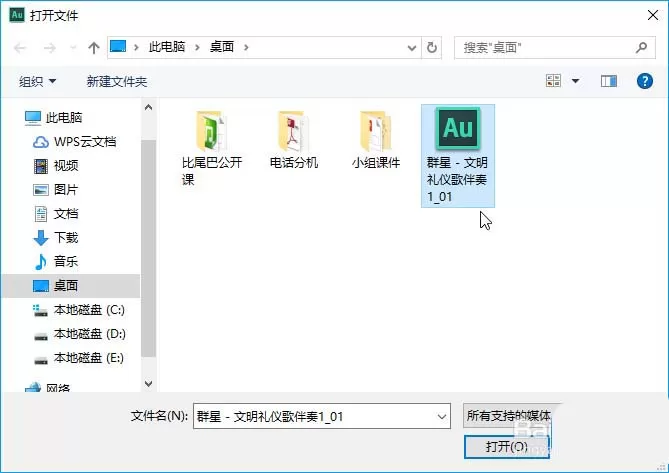This screenshot has width=669, height=473.
Task: Open 本地磁盘 (E:) in the sidebar
Action: pyautogui.click(x=79, y=357)
